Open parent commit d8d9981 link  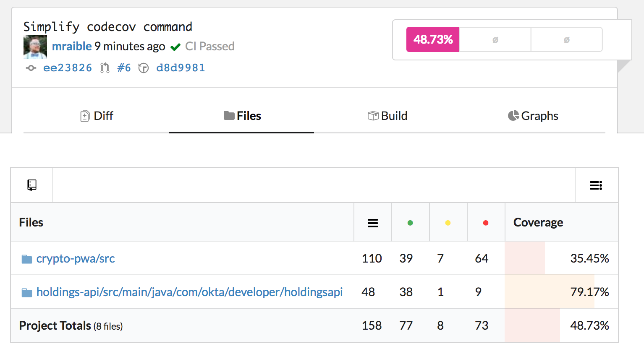(x=181, y=68)
